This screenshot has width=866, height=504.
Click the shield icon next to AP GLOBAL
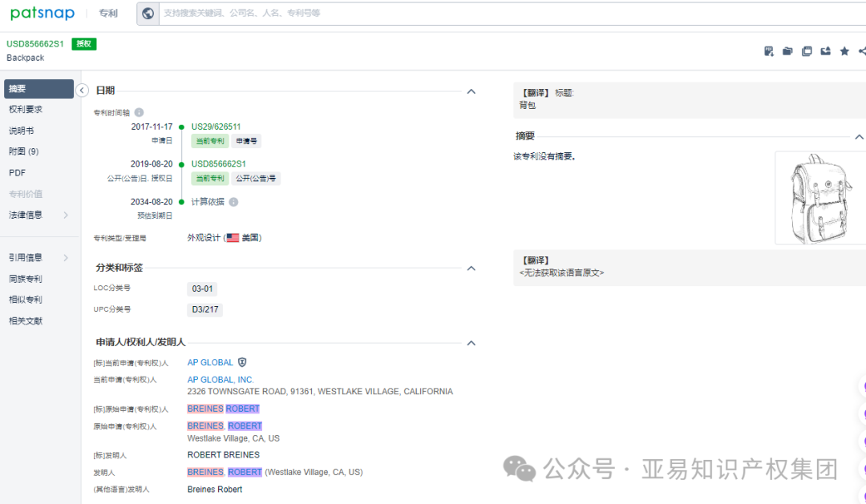[243, 362]
